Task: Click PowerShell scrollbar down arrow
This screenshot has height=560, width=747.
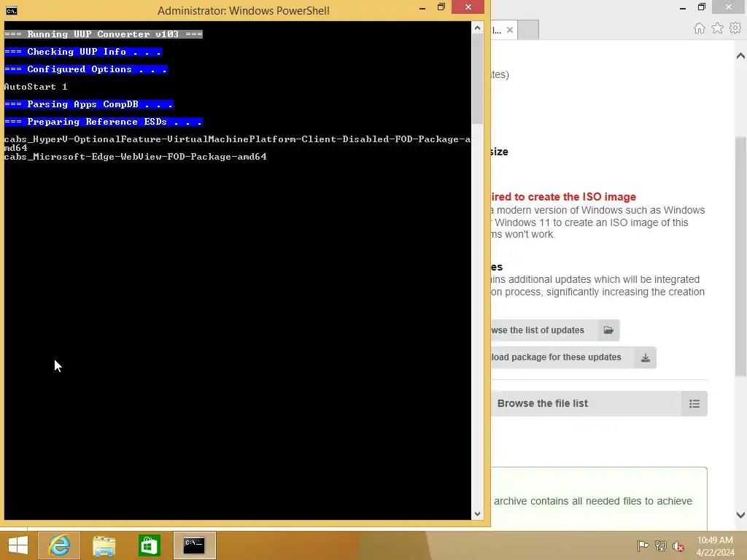Action: pos(477,514)
